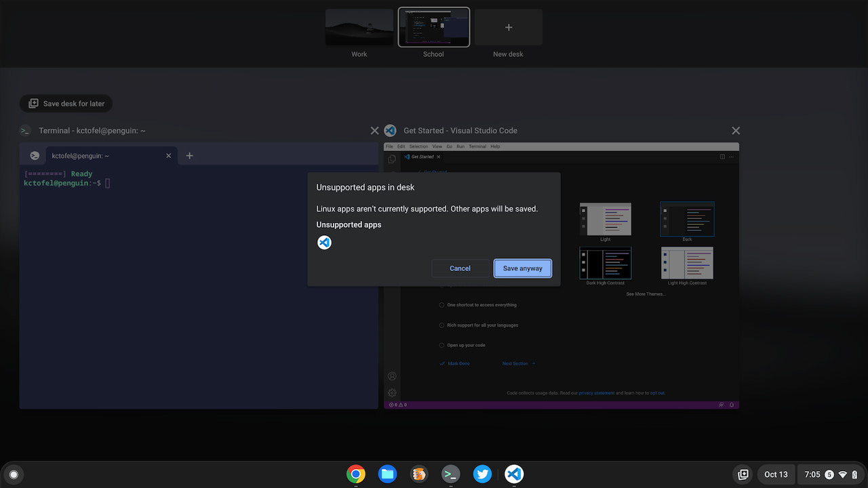Click Save desk for later
Image resolution: width=868 pixels, height=488 pixels.
[x=66, y=104]
